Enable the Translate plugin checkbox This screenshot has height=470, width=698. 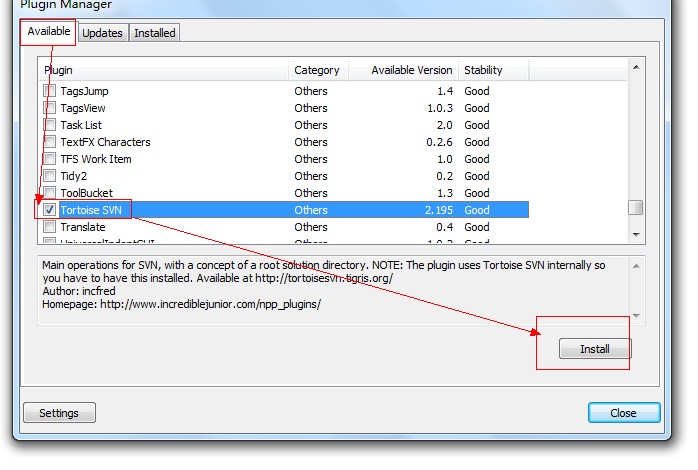click(x=50, y=227)
